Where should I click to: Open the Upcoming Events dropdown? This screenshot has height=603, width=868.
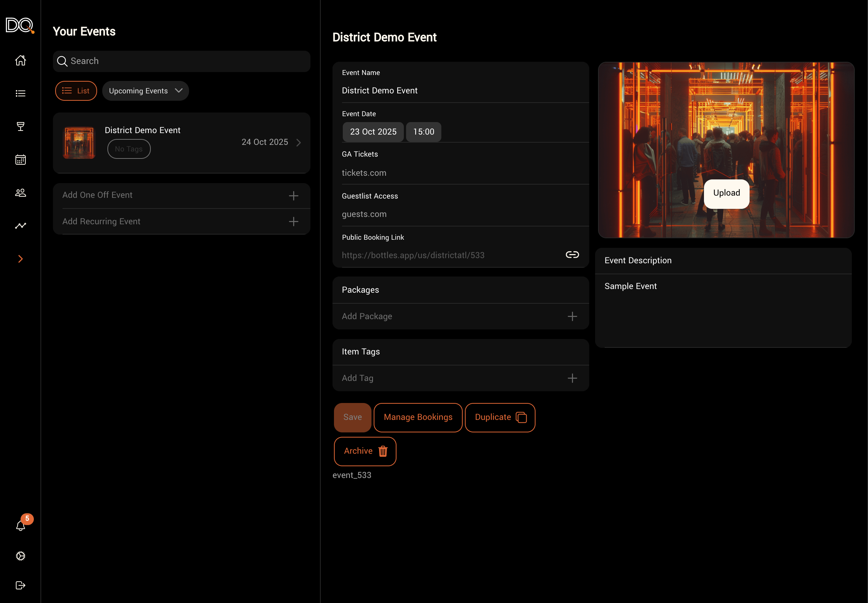(x=146, y=91)
